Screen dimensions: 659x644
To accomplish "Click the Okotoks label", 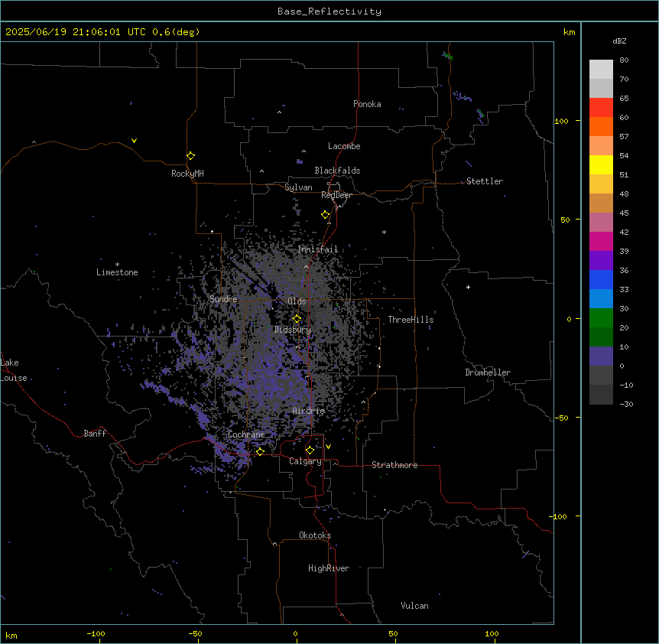I will (x=315, y=535).
